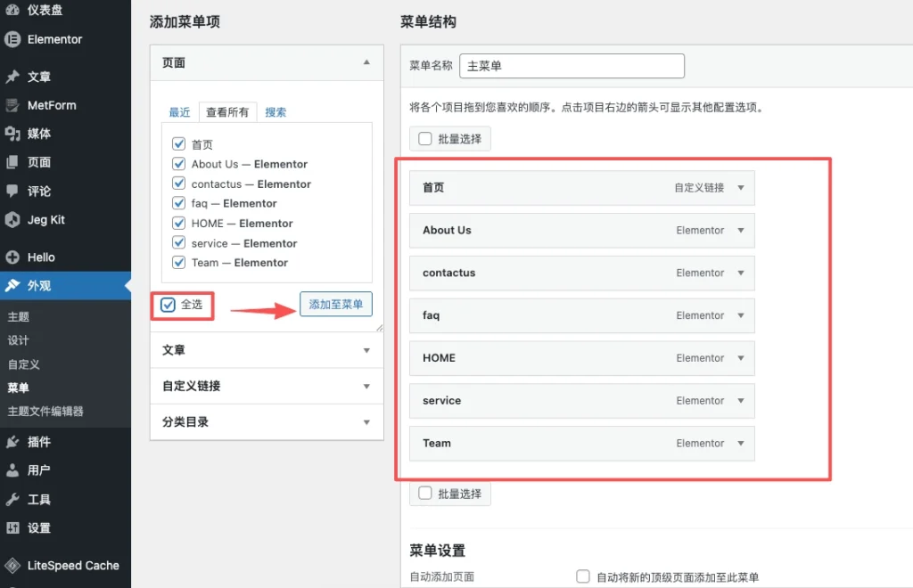Enable top 批量选择 bulk select checkbox
The height and width of the screenshot is (588, 913).
[425, 138]
